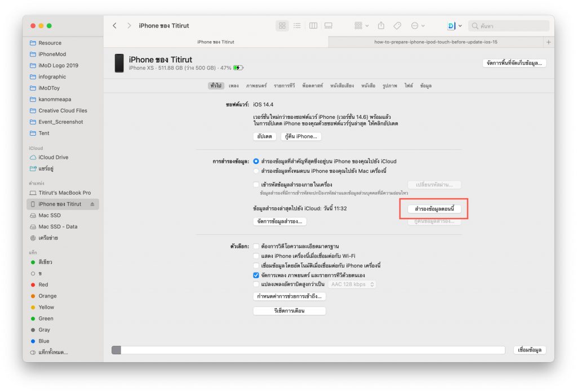Switch Finder to gallery view
The width and height of the screenshot is (577, 392).
tap(328, 26)
